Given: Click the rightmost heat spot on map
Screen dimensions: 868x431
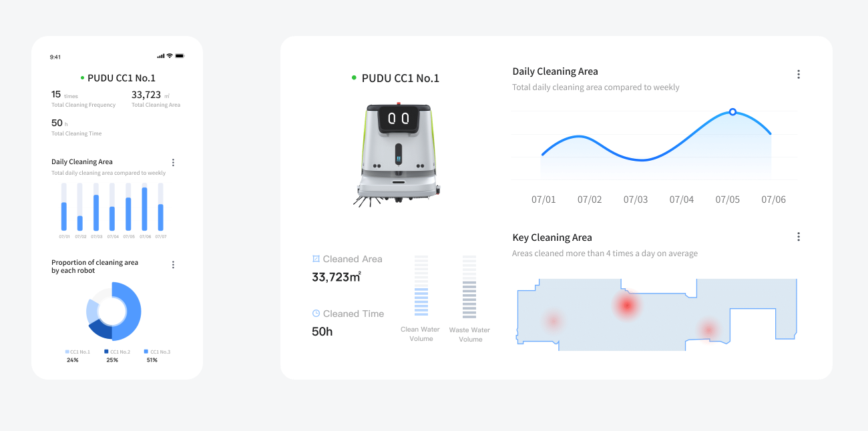Looking at the screenshot, I should [708, 329].
